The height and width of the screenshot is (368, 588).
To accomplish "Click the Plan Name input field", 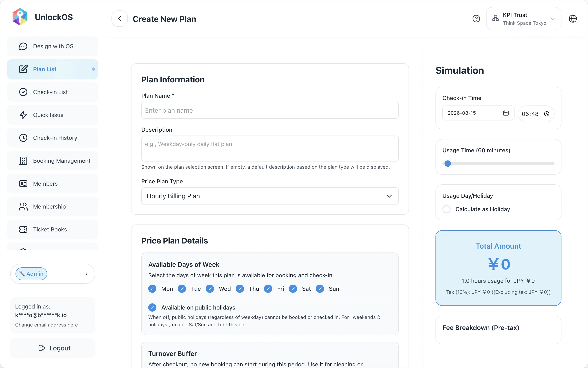I will 270,110.
